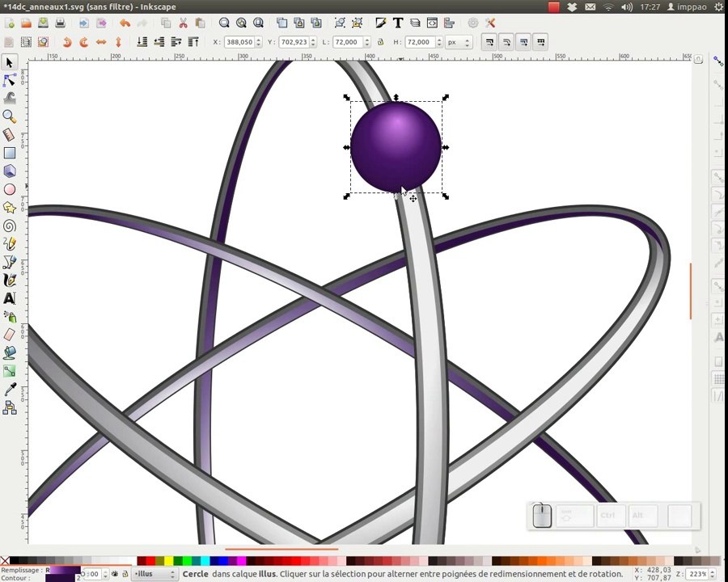Click the Export bitmap icon
Screen dimensions: 728x582
click(101, 23)
